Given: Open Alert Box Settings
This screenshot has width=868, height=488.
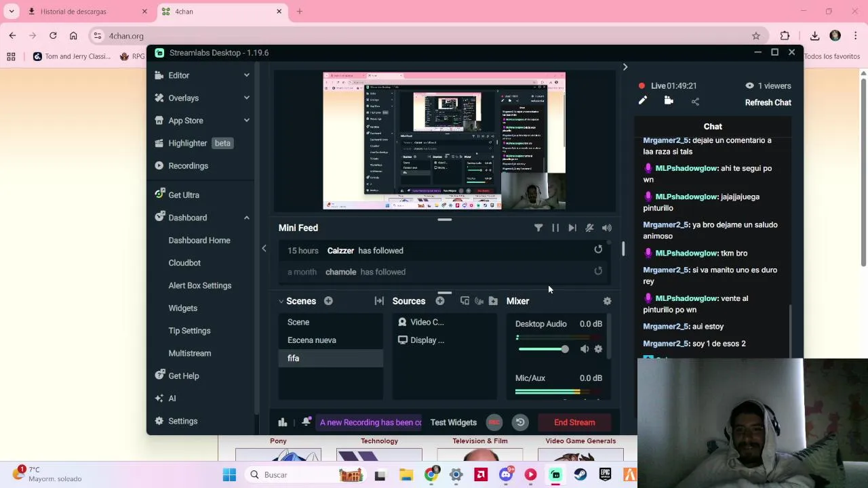Looking at the screenshot, I should click(200, 285).
